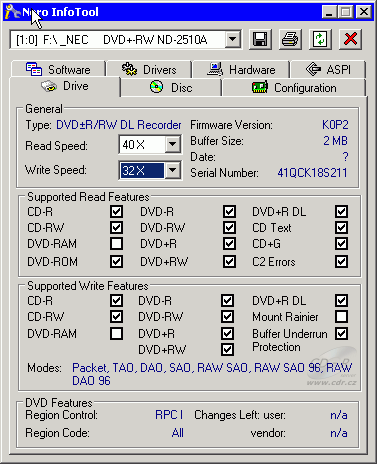Image resolution: width=377 pixels, height=464 pixels.
Task: Click the Save floppy disk icon
Action: point(260,39)
